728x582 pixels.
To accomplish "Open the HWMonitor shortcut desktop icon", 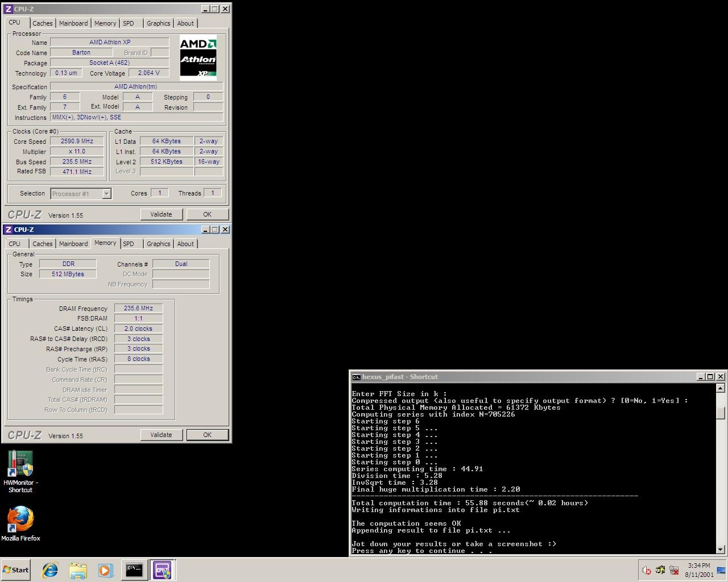I will click(20, 471).
